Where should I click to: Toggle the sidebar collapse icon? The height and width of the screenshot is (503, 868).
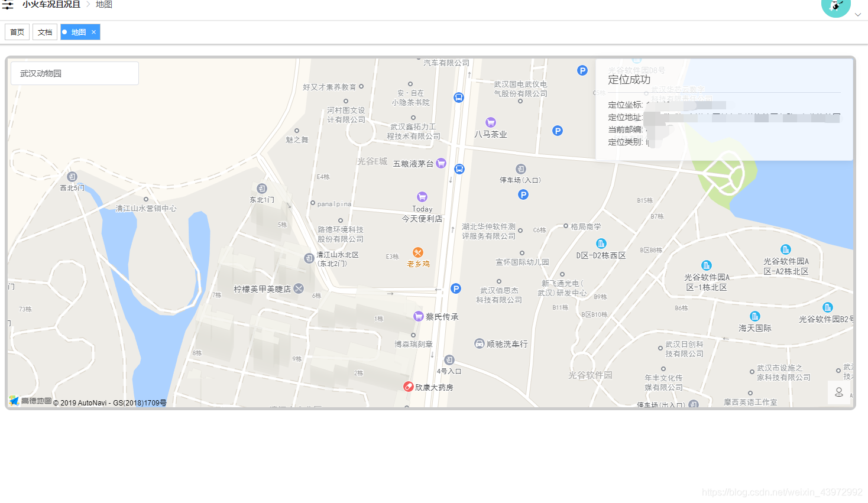click(x=8, y=5)
